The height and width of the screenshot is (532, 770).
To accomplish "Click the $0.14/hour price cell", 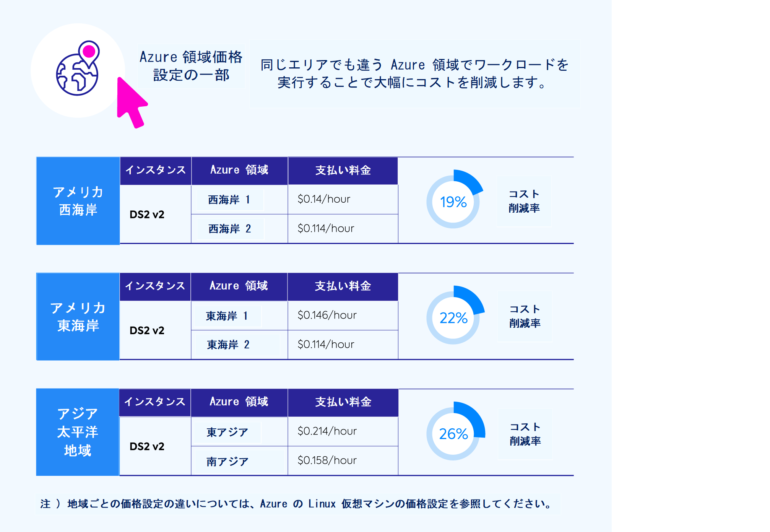I will pyautogui.click(x=343, y=199).
